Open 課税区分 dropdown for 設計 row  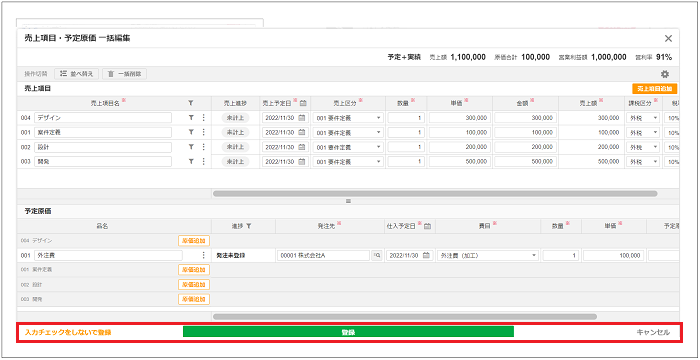click(643, 147)
